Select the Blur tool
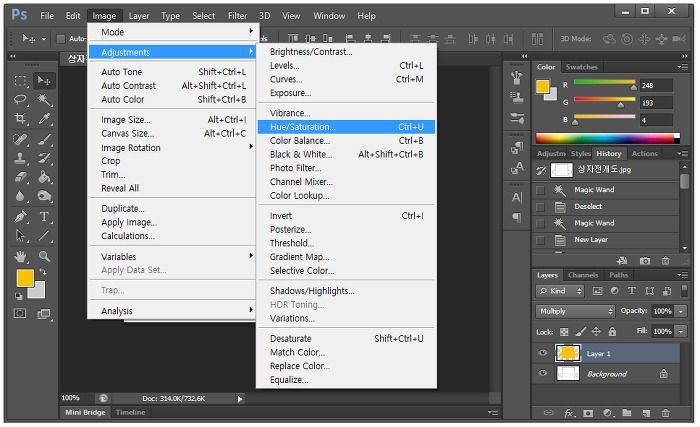 20,196
